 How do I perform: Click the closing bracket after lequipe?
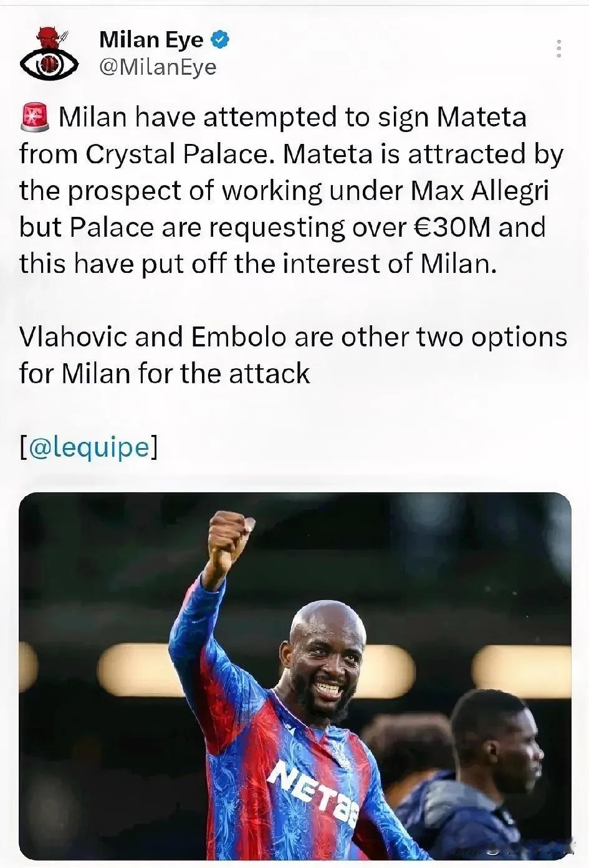click(x=154, y=447)
